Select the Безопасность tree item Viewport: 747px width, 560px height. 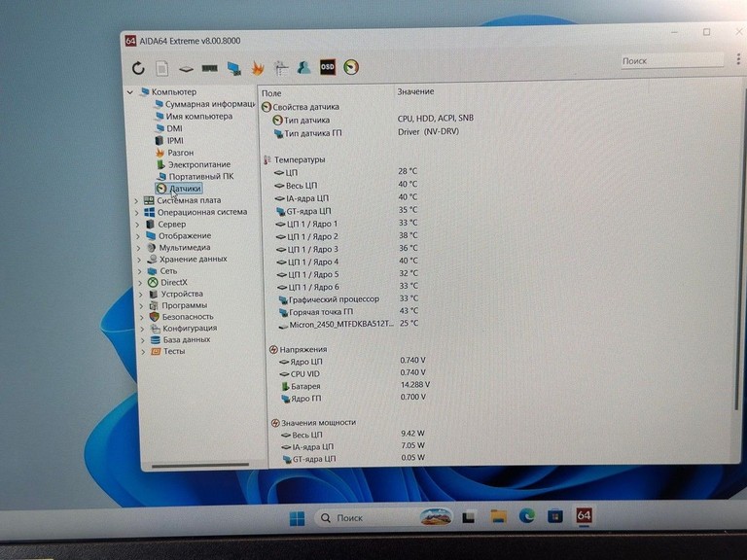point(182,317)
